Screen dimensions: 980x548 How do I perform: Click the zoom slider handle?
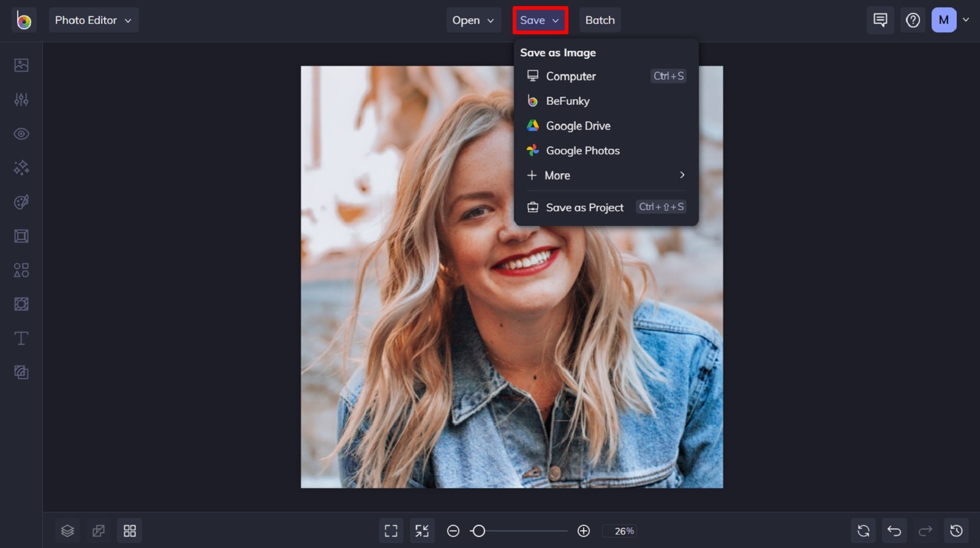pyautogui.click(x=479, y=531)
